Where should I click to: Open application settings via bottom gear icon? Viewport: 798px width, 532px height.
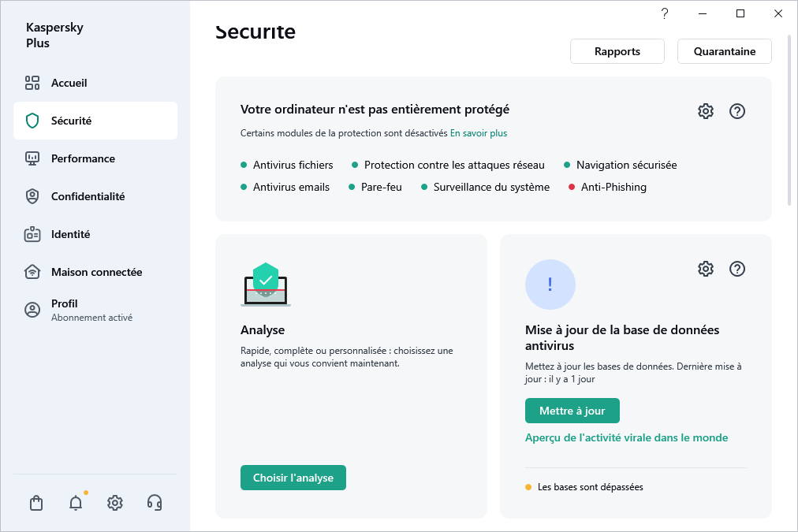114,502
